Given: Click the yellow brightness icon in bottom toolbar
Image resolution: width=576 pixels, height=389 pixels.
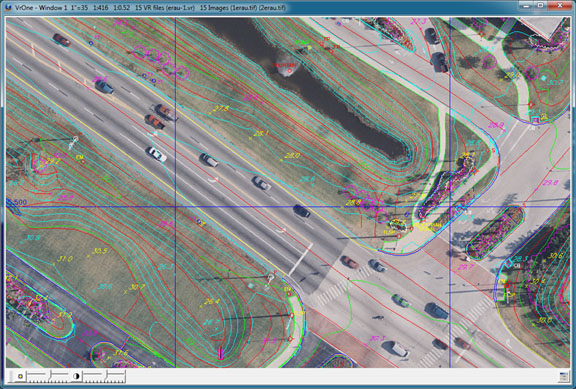Looking at the screenshot, I should click(x=20, y=376).
